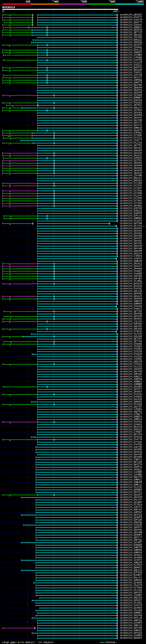
Task: Select hit label UniRef100_Q1KLZ3
Action: (131, 50)
